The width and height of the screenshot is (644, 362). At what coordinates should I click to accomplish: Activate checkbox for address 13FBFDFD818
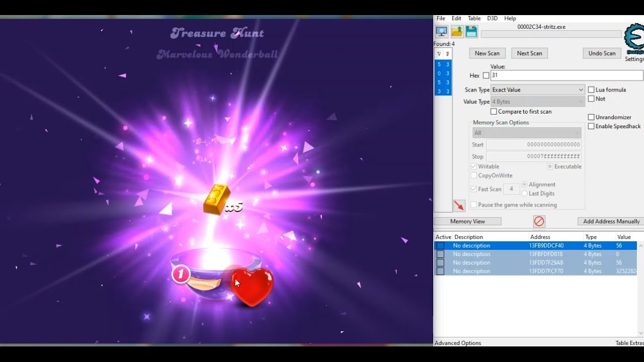(440, 254)
